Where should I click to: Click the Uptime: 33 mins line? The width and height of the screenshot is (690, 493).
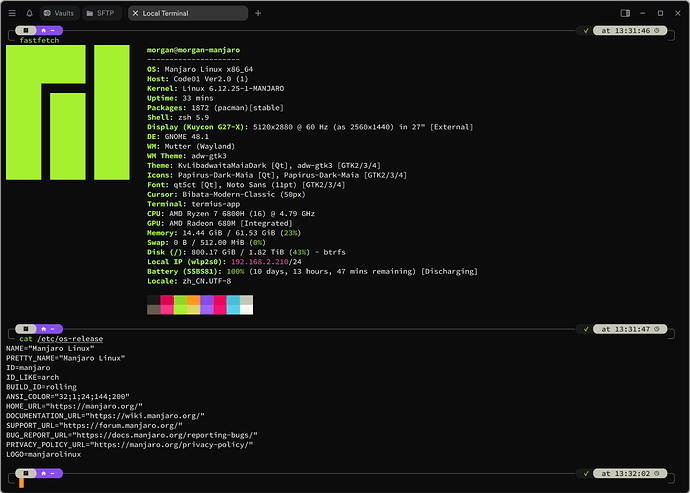(x=180, y=98)
